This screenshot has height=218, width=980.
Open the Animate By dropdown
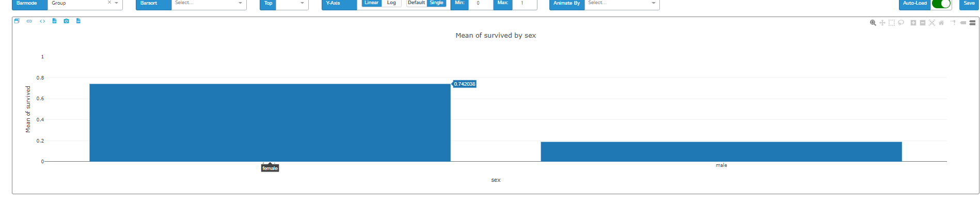click(622, 4)
